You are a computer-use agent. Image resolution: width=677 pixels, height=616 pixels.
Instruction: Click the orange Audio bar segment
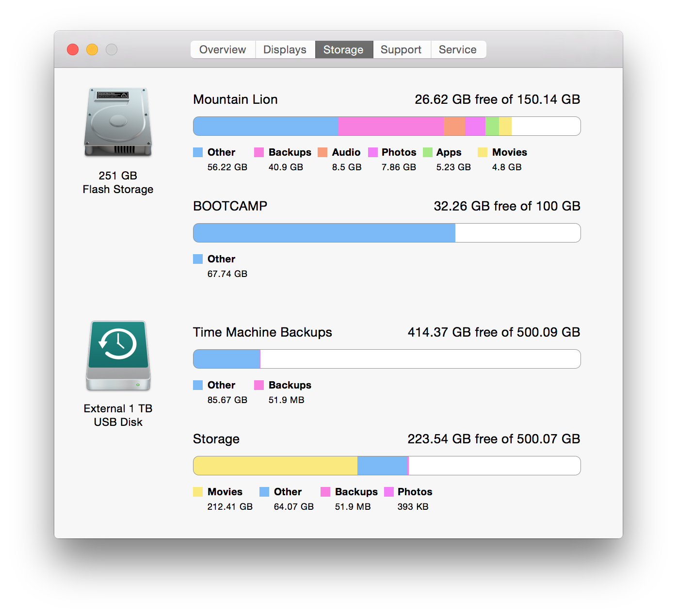(x=454, y=126)
